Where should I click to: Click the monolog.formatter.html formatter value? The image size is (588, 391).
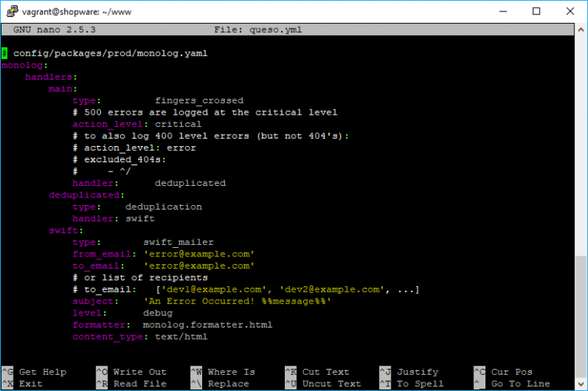tap(207, 324)
